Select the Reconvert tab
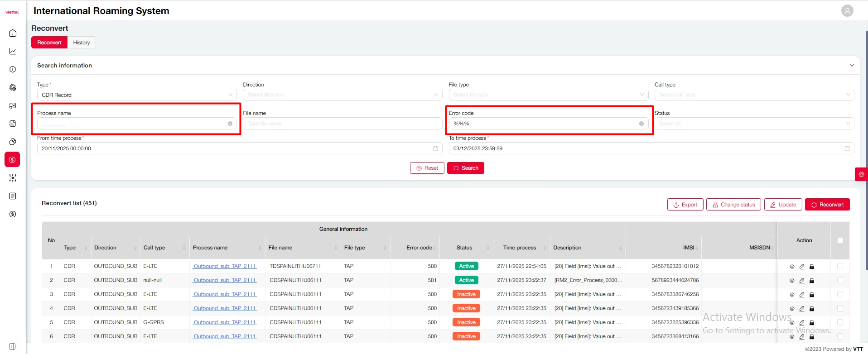Image resolution: width=868 pixels, height=354 pixels. (x=49, y=43)
